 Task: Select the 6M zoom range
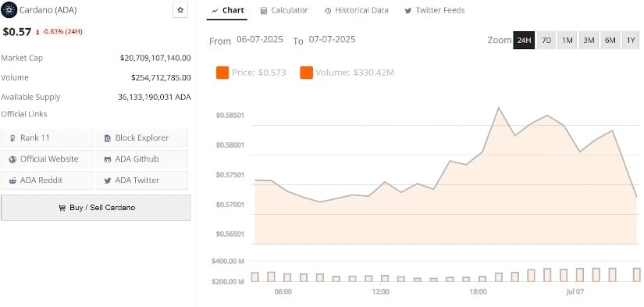[610, 41]
